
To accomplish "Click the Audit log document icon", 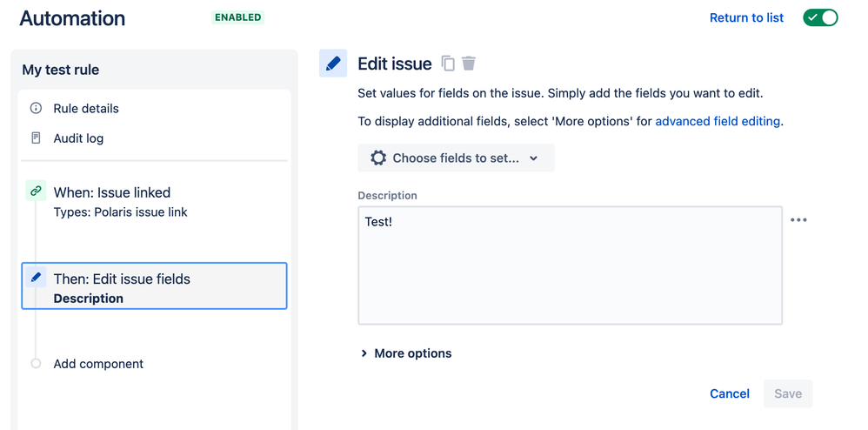I will (36, 138).
